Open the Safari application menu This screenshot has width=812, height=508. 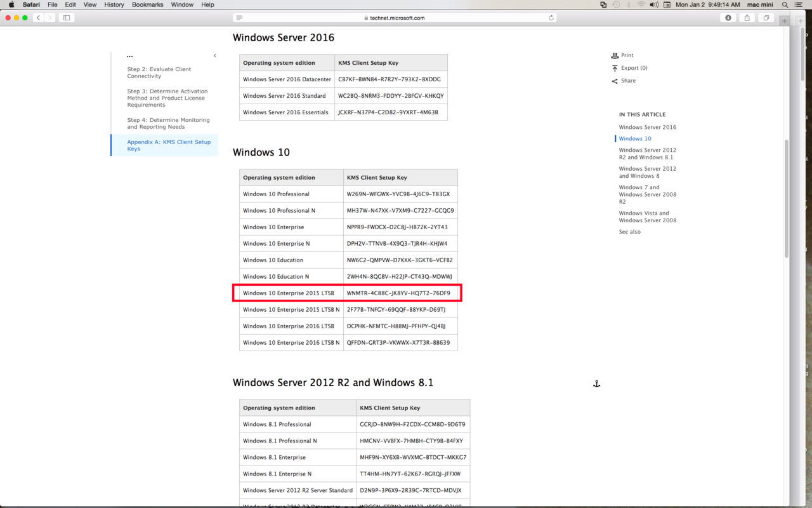(31, 4)
